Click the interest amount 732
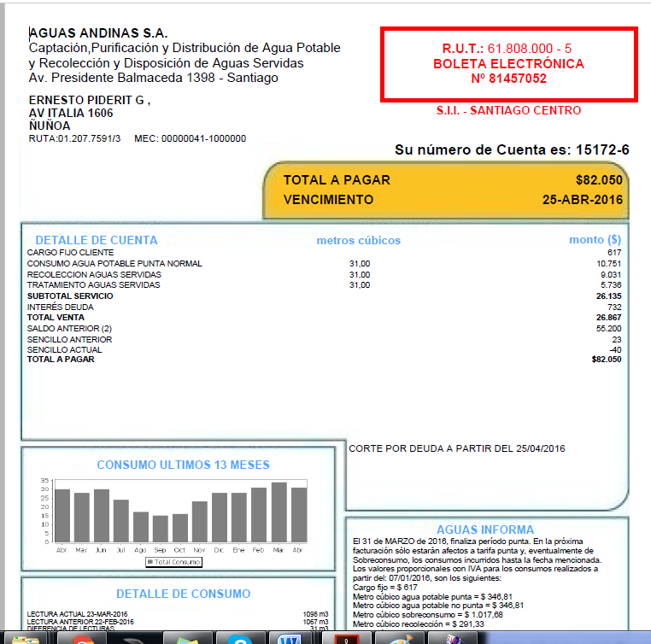Viewport: 651px width, 644px height. pyautogui.click(x=614, y=307)
